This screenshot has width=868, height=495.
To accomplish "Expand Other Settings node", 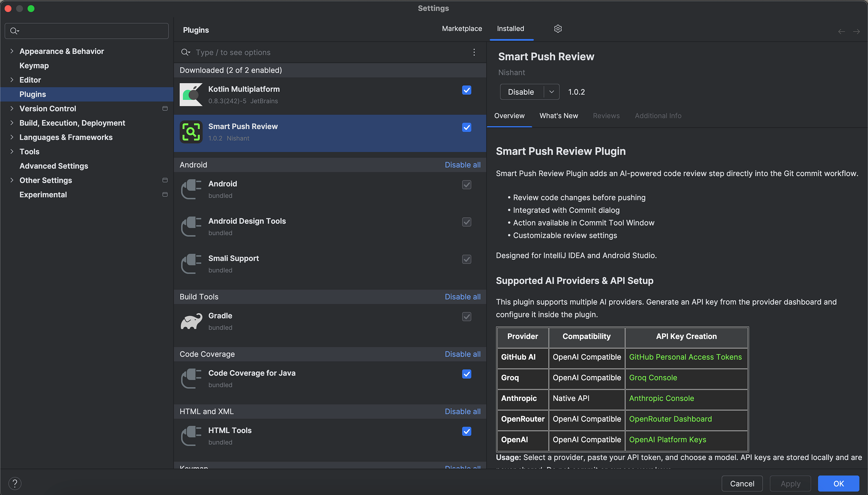I will pos(12,180).
